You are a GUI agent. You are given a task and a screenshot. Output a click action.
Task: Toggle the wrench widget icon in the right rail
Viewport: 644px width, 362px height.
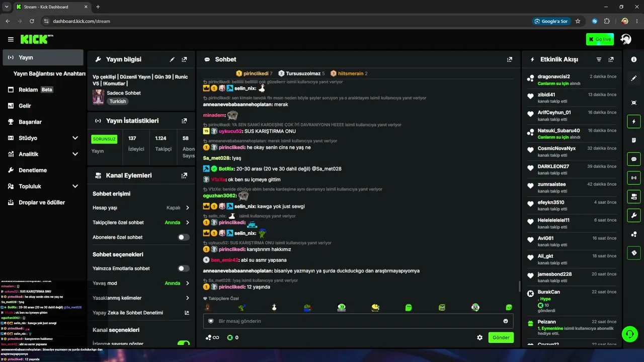634,215
